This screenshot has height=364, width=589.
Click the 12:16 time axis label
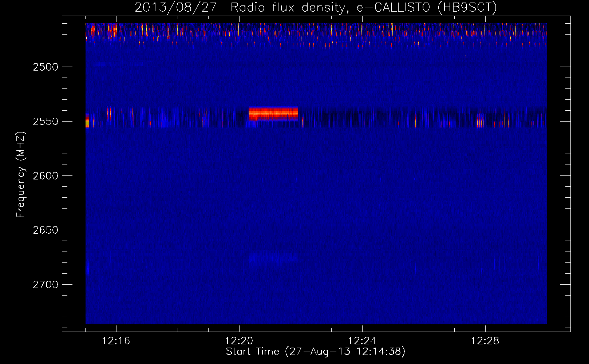click(116, 341)
